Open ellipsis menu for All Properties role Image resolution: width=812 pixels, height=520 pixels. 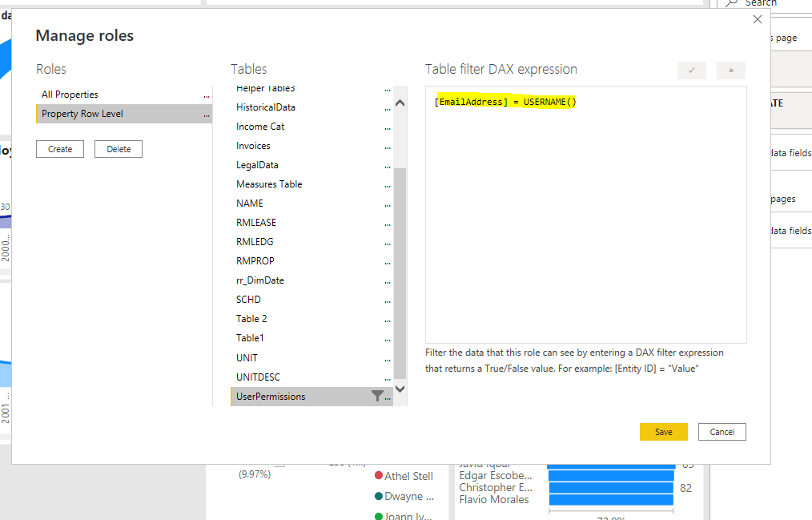[x=207, y=96]
